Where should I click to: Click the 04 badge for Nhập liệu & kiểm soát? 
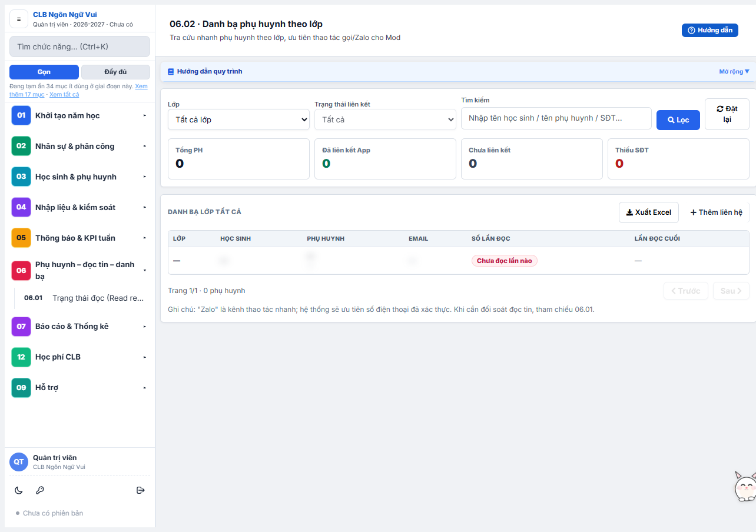(21, 207)
